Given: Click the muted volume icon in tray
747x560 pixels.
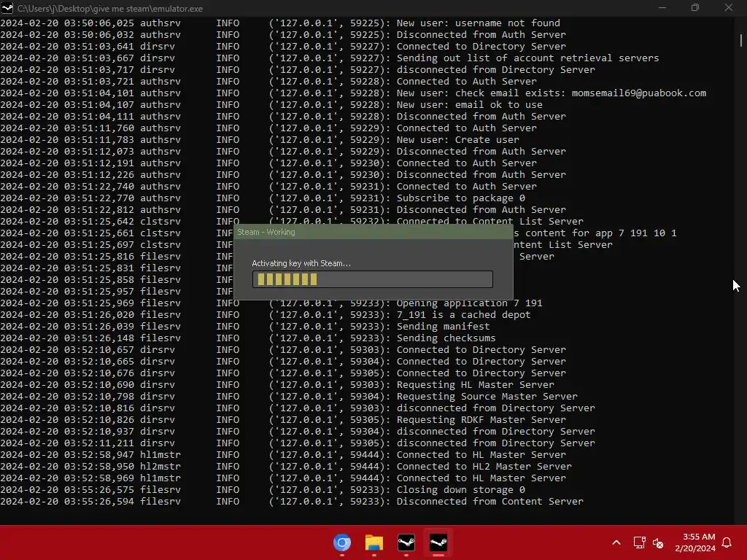Looking at the screenshot, I should (x=658, y=542).
